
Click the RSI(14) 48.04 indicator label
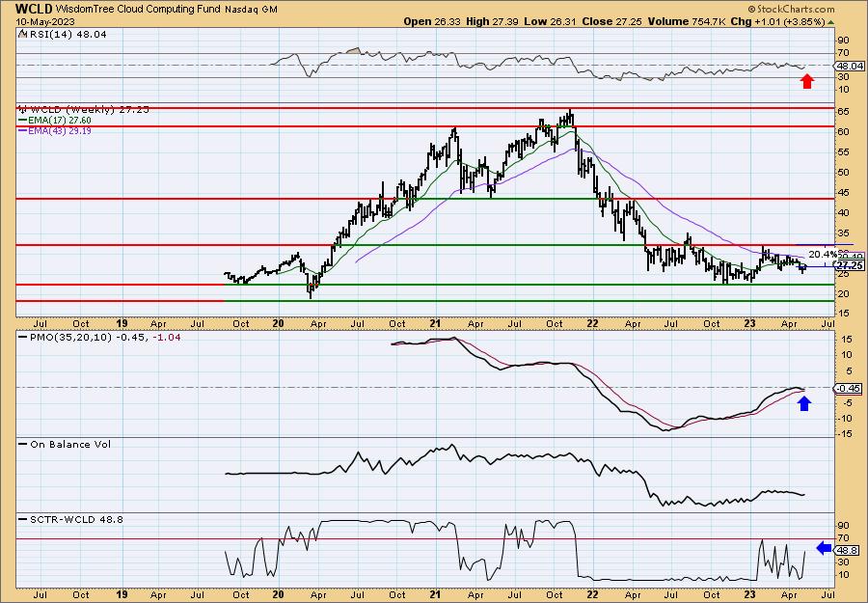63,34
